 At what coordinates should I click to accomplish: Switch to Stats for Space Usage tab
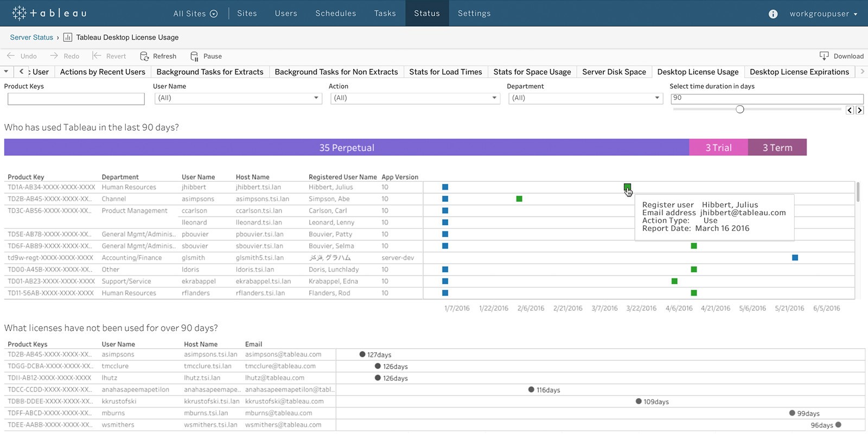pyautogui.click(x=532, y=72)
